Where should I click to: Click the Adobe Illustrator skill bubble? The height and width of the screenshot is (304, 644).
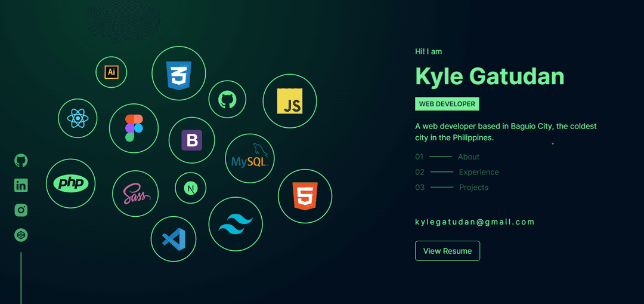coord(112,72)
